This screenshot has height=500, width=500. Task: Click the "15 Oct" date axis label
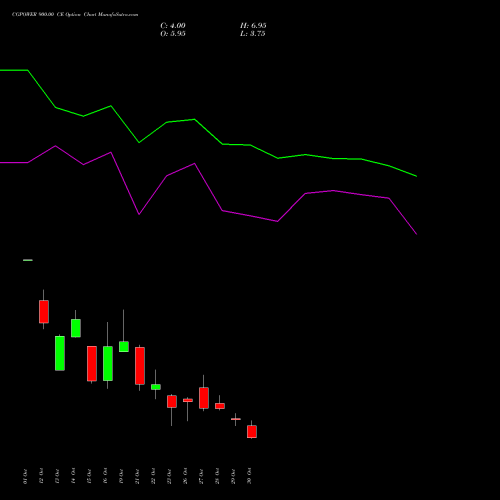click(x=89, y=476)
